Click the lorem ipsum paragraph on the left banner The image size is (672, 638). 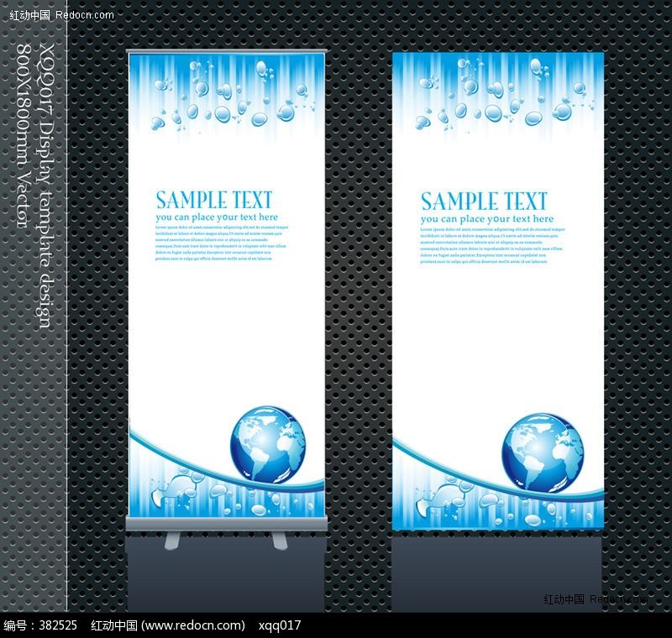pyautogui.click(x=222, y=243)
